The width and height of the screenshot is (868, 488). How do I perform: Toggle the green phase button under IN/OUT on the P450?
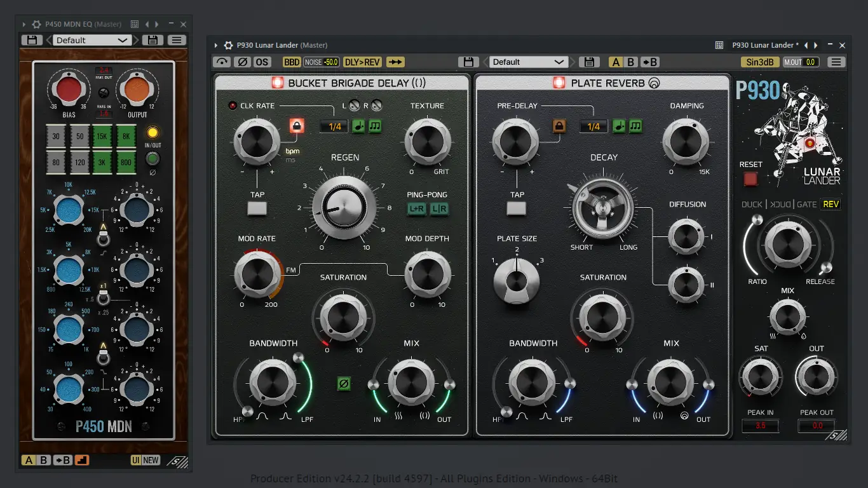click(x=153, y=158)
